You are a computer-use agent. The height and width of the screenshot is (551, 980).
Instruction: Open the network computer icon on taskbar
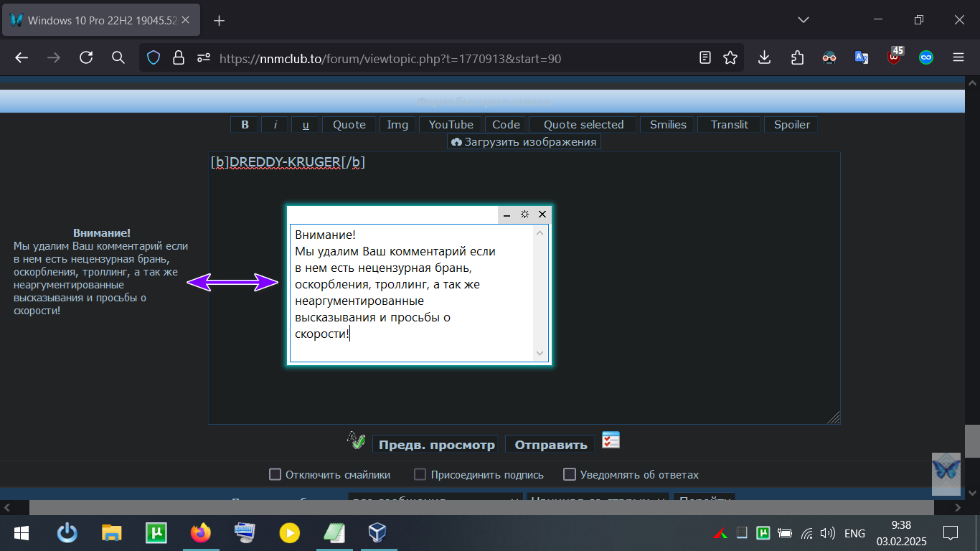[x=245, y=533]
